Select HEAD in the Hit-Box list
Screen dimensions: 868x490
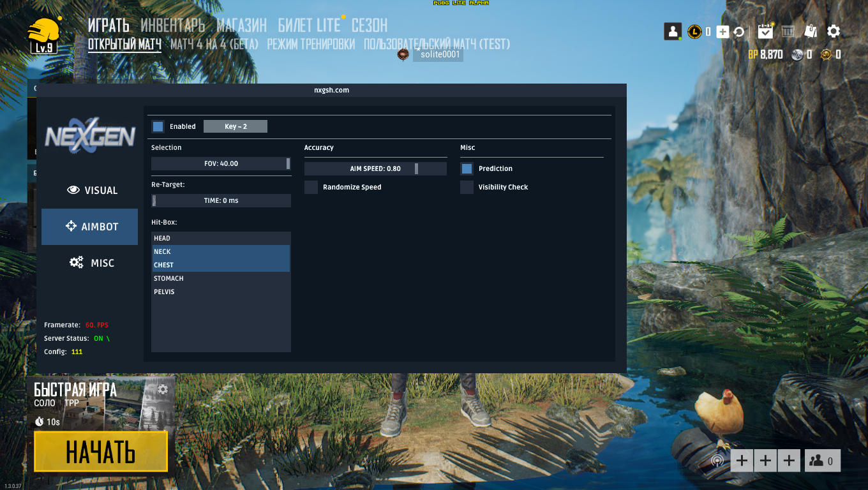[221, 239]
